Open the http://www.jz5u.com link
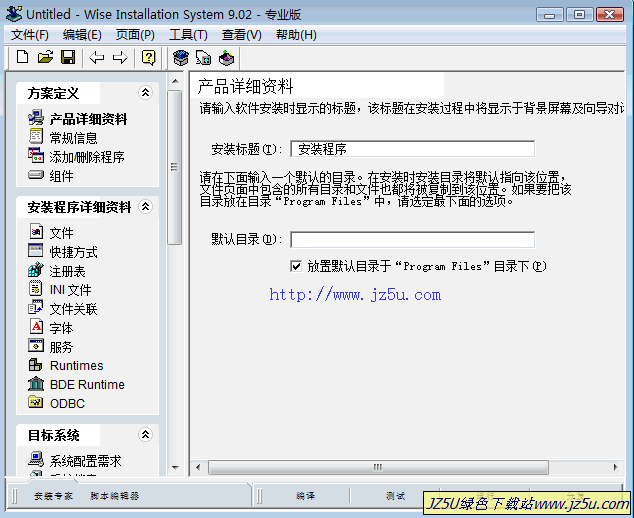Screen dimensions: 634x518 pyautogui.click(x=355, y=295)
